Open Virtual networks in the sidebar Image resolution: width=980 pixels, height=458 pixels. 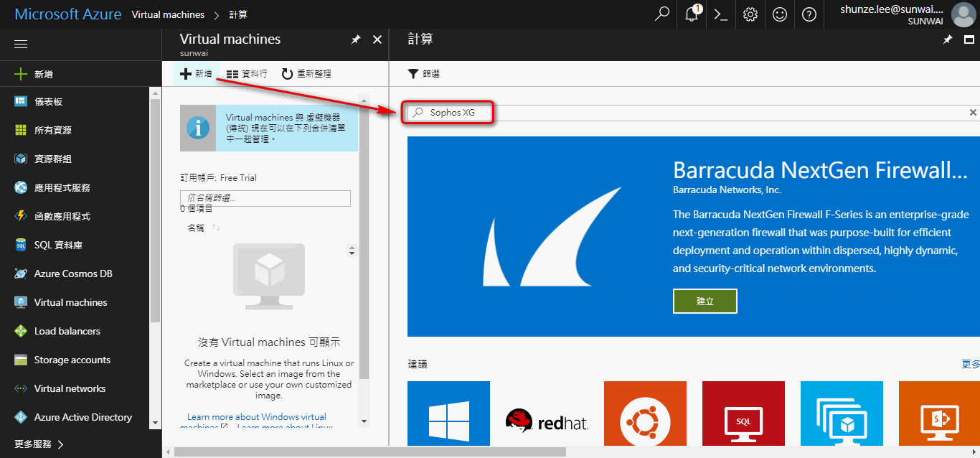click(75, 388)
